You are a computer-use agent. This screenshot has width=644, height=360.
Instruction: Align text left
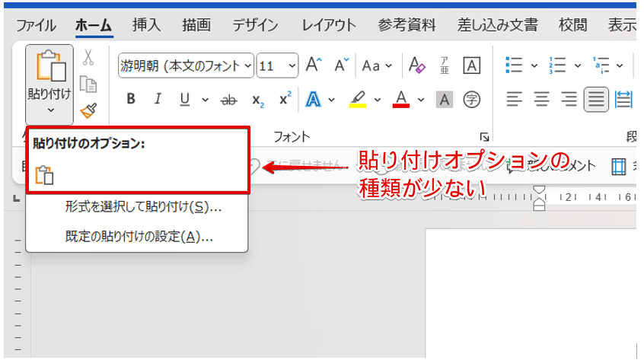click(x=515, y=100)
